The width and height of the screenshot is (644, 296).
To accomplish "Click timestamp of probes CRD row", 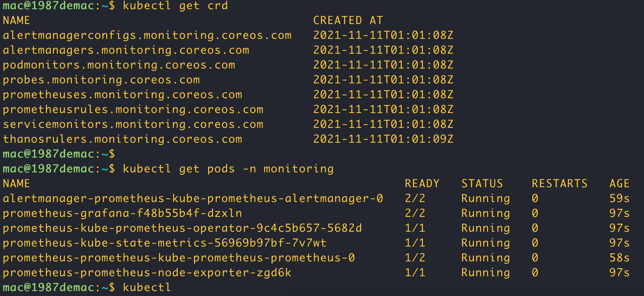I will pyautogui.click(x=383, y=80).
